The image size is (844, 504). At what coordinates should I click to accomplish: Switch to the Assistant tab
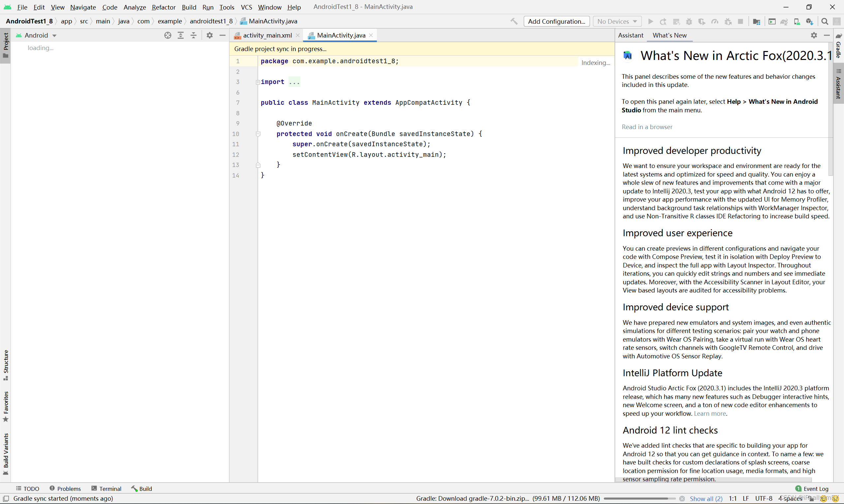631,35
